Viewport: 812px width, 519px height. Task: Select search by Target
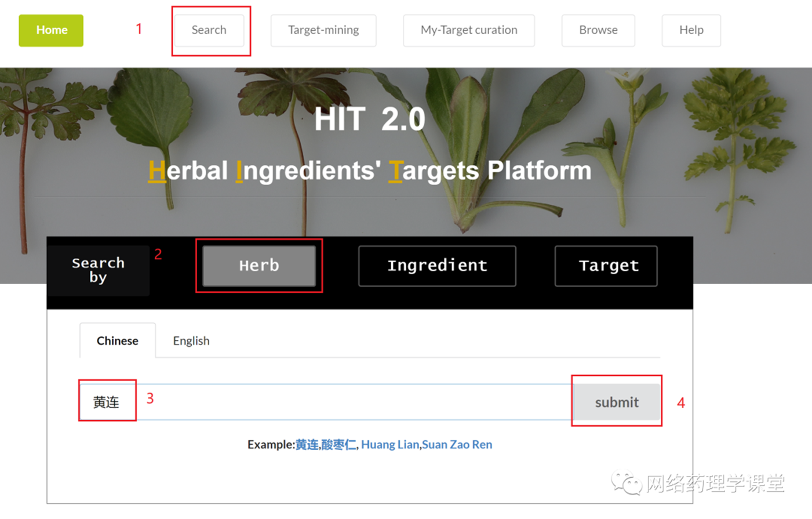pos(606,266)
